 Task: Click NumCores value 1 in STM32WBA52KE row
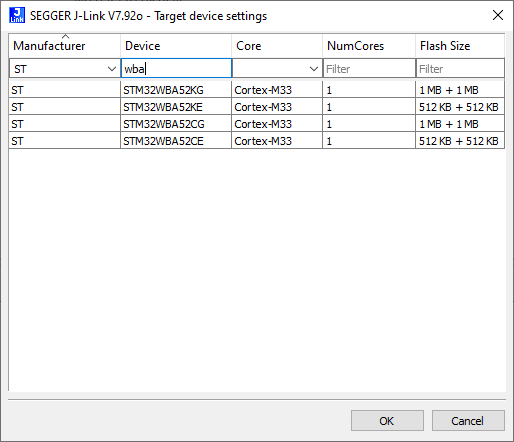(369, 107)
